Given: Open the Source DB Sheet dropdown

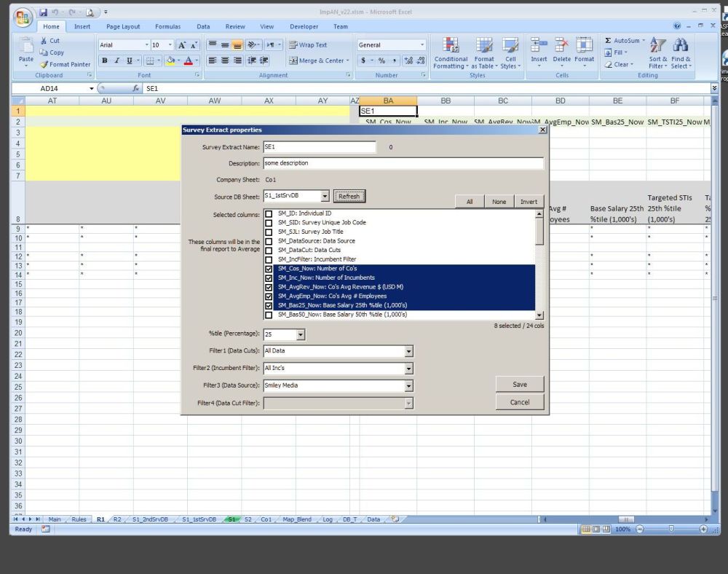Looking at the screenshot, I should pyautogui.click(x=325, y=196).
